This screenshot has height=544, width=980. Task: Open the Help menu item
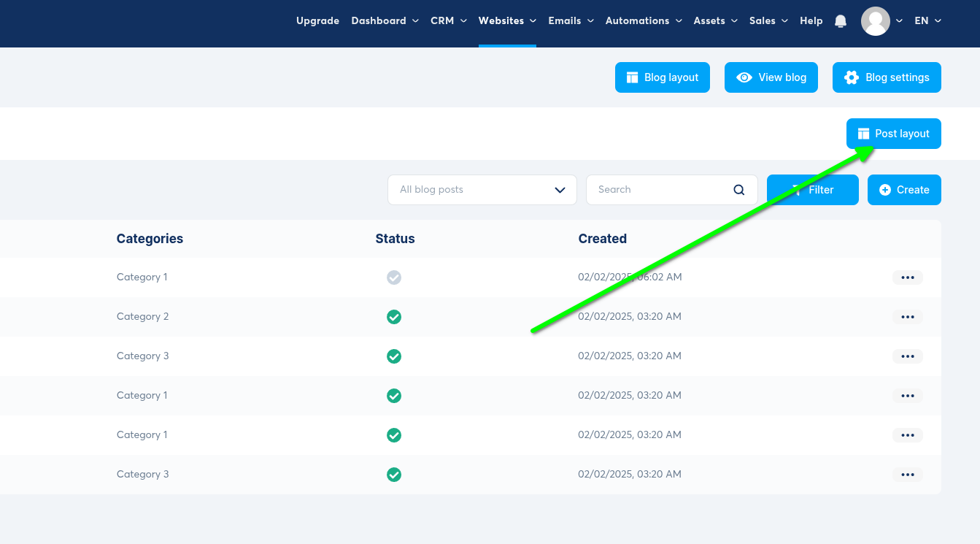pyautogui.click(x=811, y=21)
